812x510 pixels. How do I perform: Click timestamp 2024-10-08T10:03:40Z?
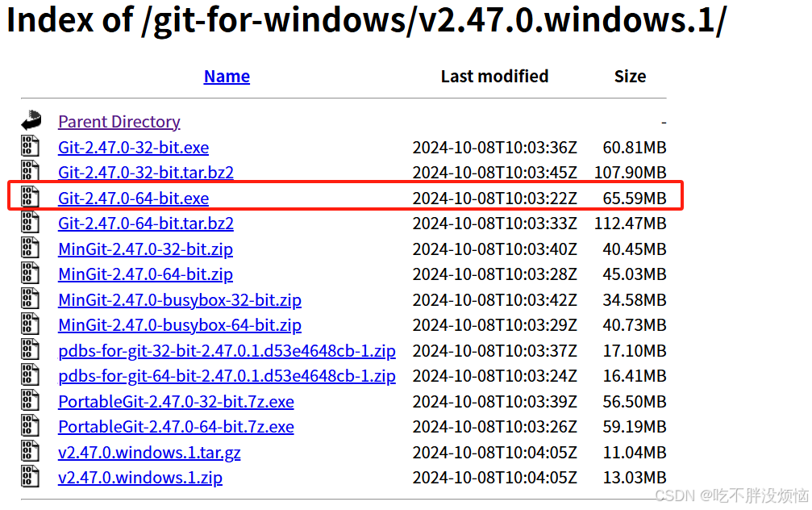click(494, 249)
